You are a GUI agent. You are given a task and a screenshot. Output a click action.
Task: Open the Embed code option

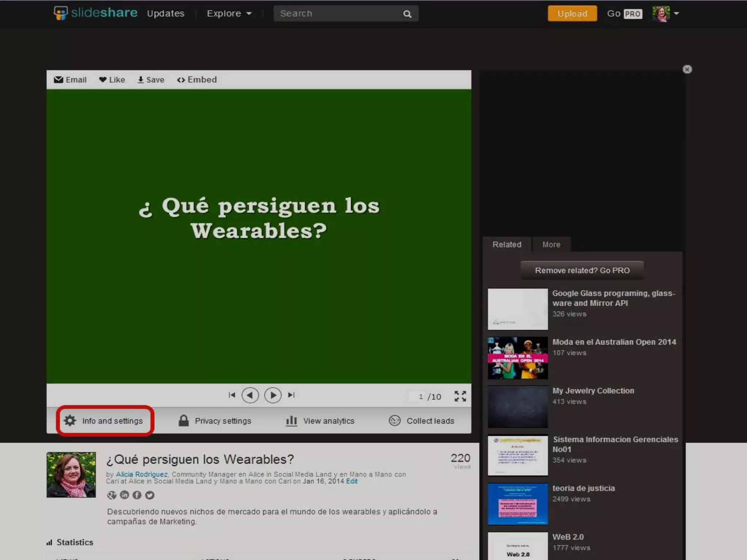point(197,80)
